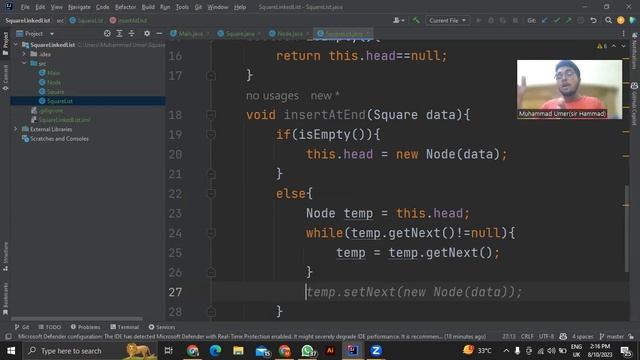Click the warnings indicator in editor corner

click(602, 46)
